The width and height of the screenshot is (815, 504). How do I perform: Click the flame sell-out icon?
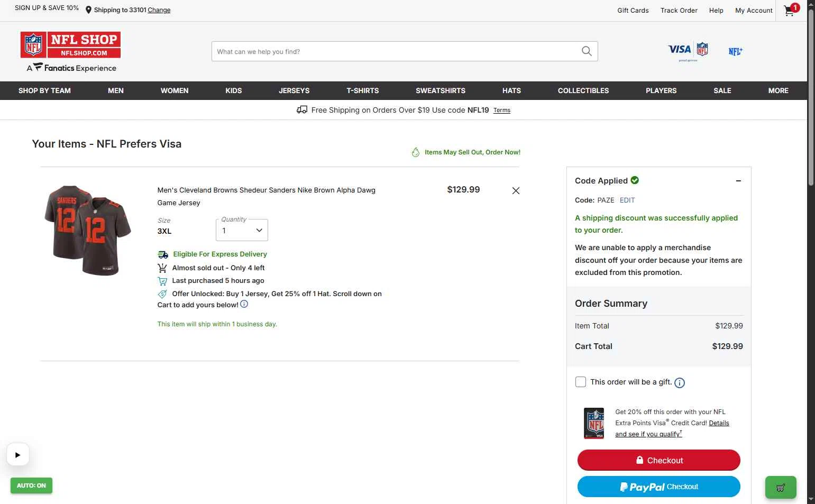[x=416, y=152]
